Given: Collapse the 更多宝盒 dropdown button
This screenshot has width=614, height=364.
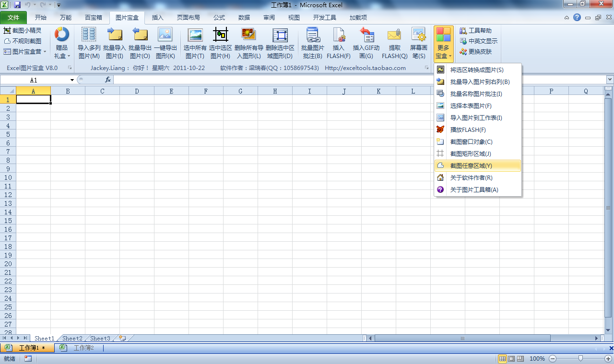Looking at the screenshot, I should point(443,43).
